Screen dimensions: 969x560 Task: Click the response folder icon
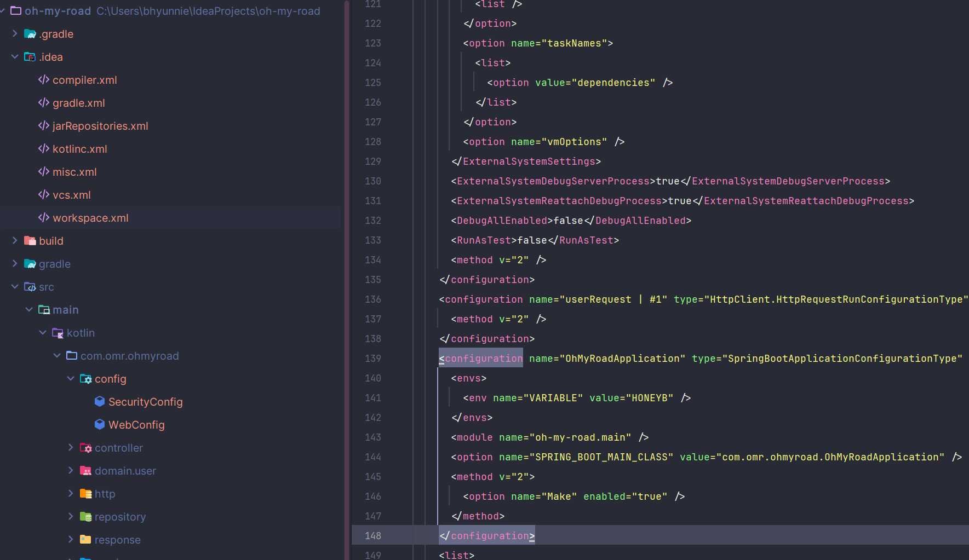pyautogui.click(x=86, y=540)
